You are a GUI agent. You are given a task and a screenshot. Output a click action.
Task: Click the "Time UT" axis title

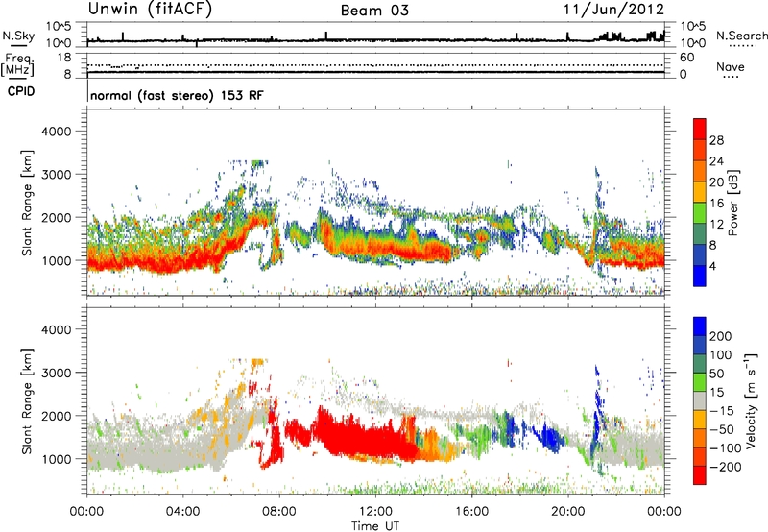(x=375, y=525)
